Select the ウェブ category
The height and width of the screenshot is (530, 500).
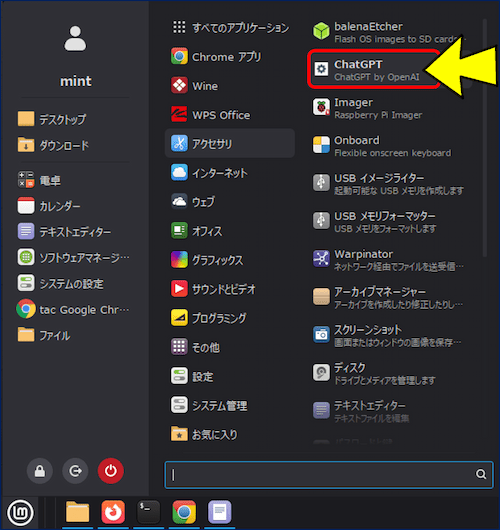[230, 202]
